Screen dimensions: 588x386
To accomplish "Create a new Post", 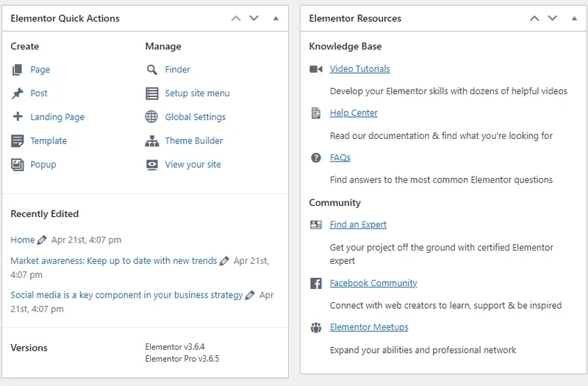I will pos(39,93).
